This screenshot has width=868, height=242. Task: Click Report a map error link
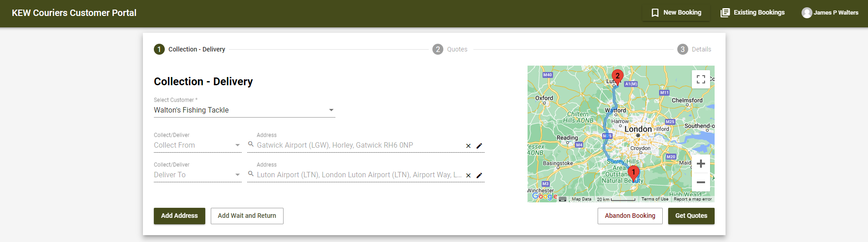(x=693, y=199)
